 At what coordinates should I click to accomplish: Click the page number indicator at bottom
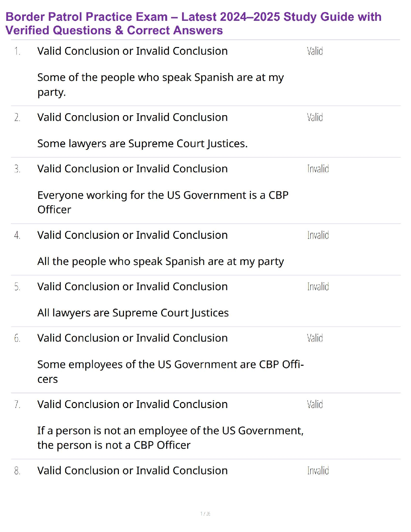point(205,514)
